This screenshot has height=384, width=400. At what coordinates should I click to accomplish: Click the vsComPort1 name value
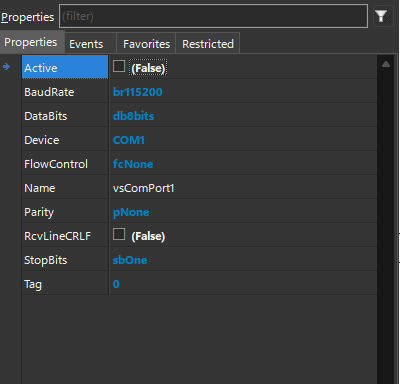pyautogui.click(x=144, y=188)
